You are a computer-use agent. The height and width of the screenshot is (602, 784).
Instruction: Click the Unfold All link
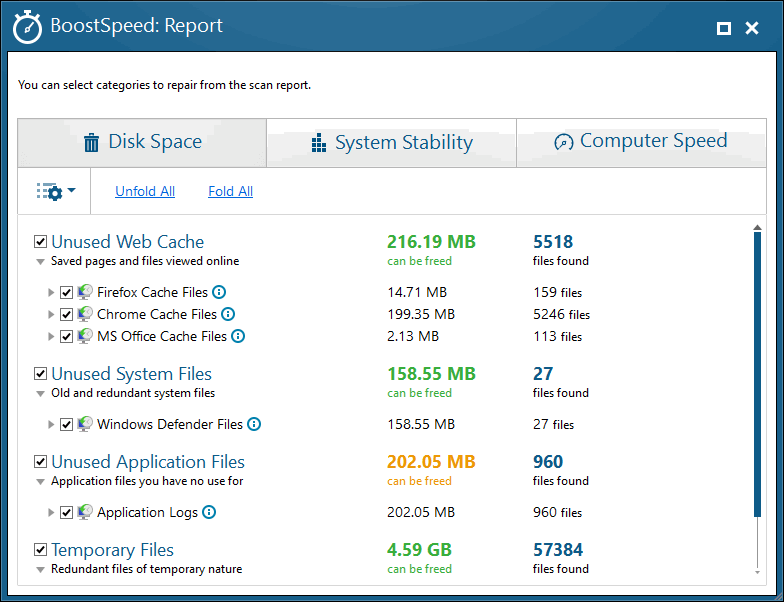(x=145, y=191)
